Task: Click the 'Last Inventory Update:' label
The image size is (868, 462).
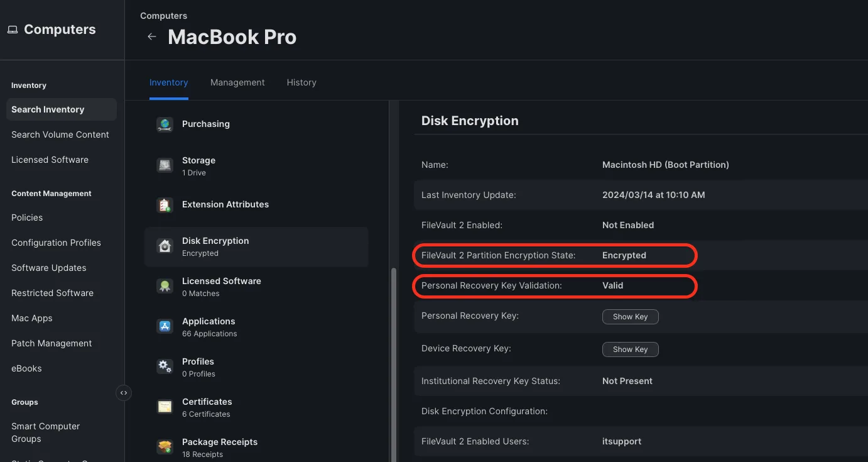Action: [x=469, y=195]
